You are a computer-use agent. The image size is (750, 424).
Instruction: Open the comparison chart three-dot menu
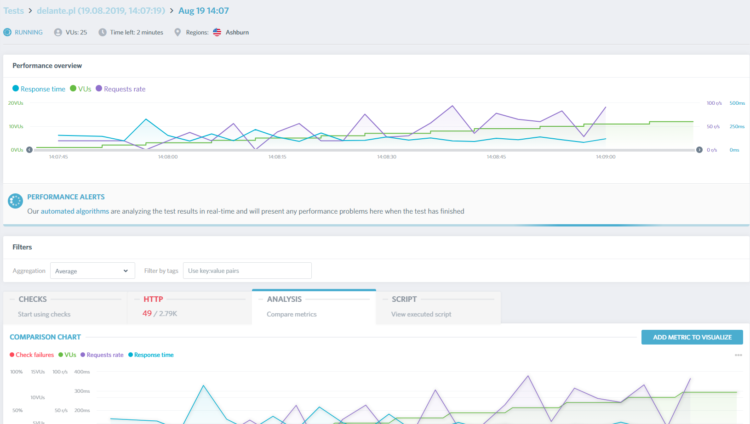738,355
